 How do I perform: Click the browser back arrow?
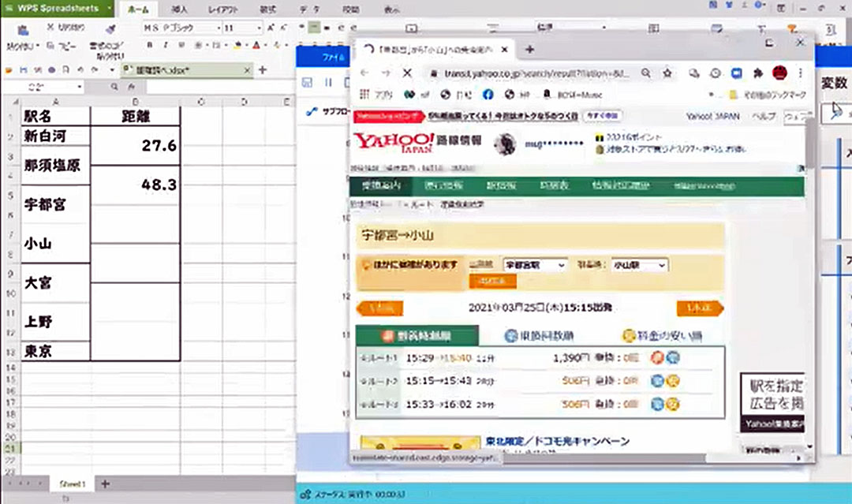click(364, 73)
